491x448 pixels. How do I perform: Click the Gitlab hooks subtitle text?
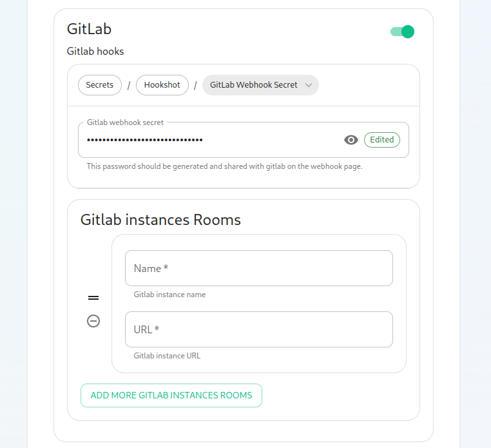pos(95,51)
